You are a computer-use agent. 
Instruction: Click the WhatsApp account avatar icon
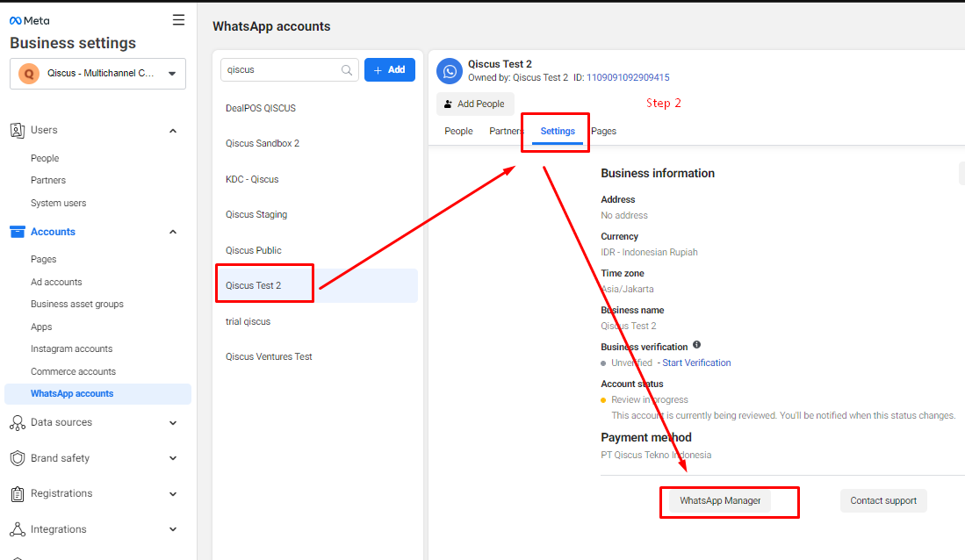coord(450,71)
